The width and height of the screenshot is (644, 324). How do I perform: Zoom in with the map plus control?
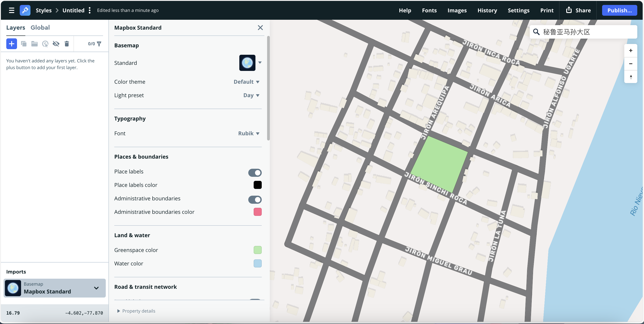coord(631,50)
